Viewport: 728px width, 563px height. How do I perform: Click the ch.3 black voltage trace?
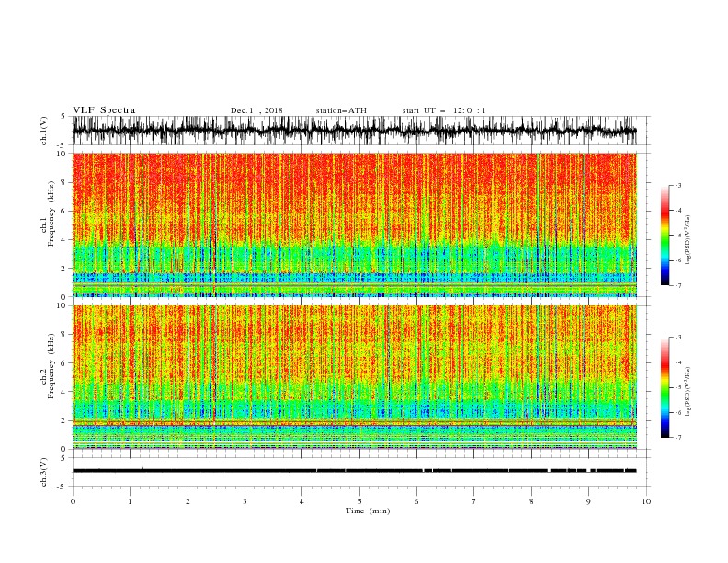tap(354, 471)
